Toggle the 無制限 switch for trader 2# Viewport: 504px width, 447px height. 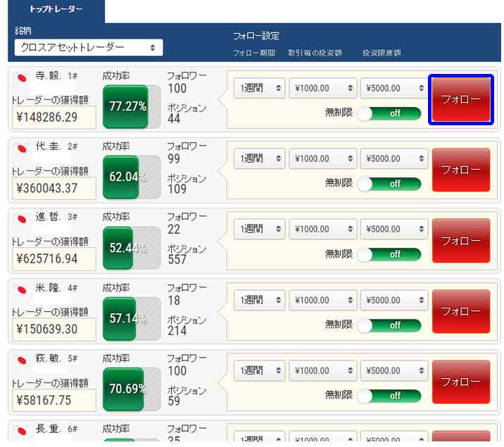389,184
